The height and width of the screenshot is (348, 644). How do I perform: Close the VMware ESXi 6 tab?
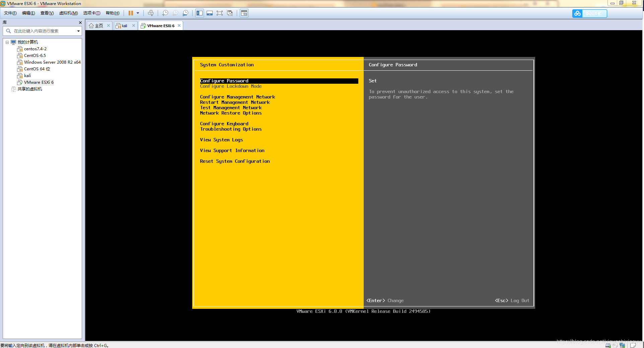[179, 25]
